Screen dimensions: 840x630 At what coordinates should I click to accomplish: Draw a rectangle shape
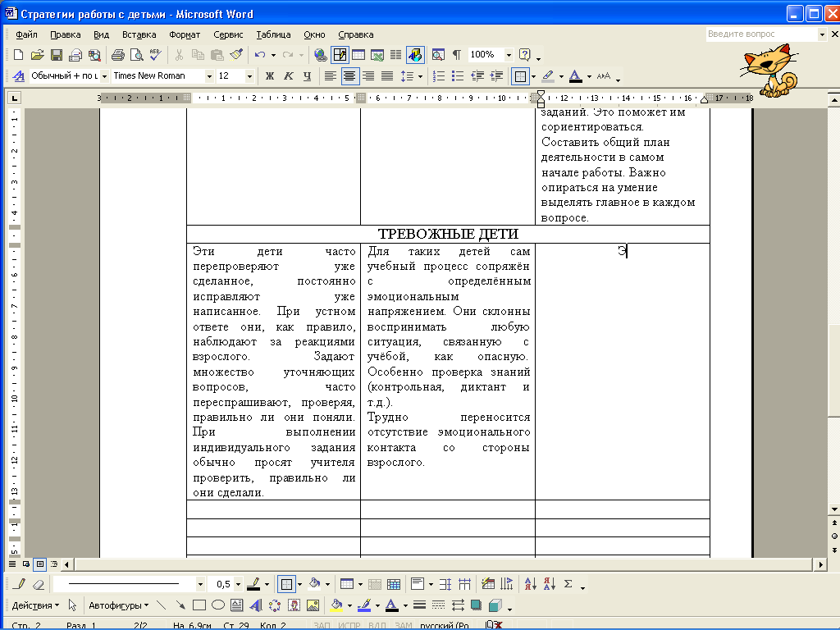tap(199, 605)
